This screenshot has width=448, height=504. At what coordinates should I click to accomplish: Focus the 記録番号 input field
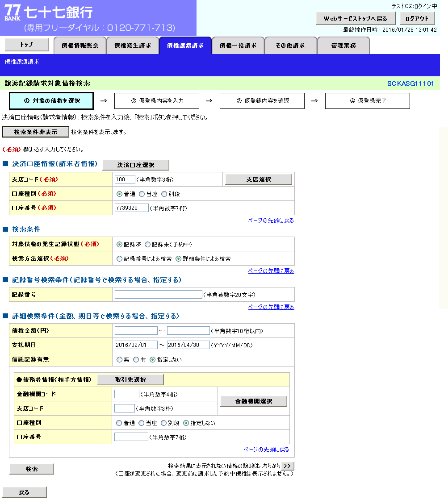[158, 295]
